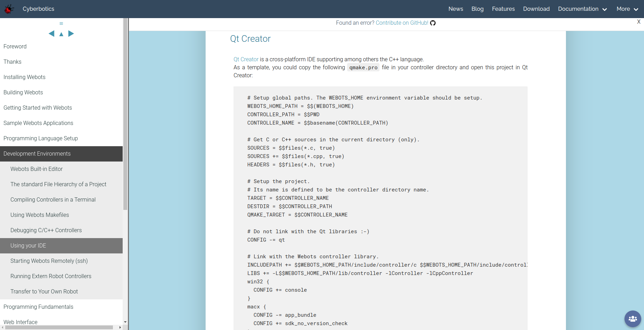Image resolution: width=644 pixels, height=330 pixels.
Task: Open Foreword in the sidebar
Action: point(61,47)
